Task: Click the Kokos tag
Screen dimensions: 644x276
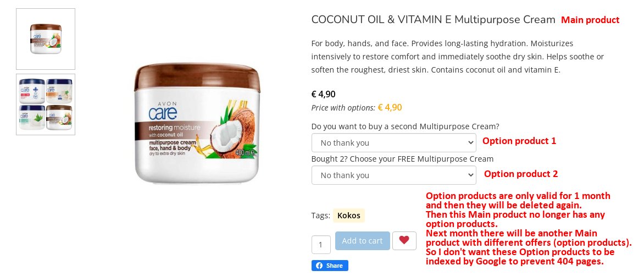Action: (x=349, y=215)
